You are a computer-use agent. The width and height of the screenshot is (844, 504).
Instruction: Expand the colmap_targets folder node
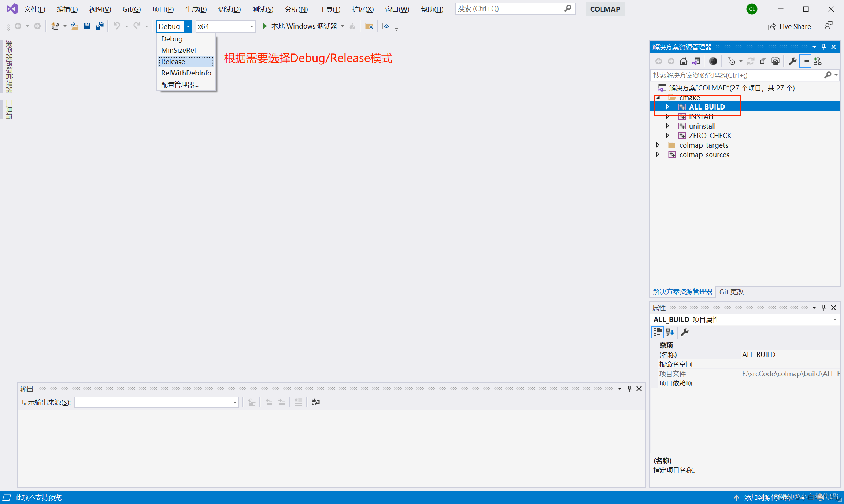[x=658, y=145]
